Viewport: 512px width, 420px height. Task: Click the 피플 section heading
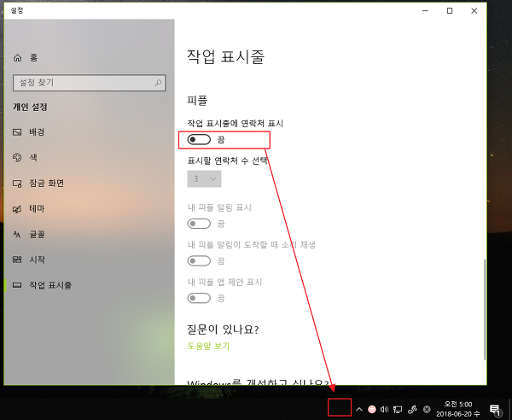pos(197,100)
